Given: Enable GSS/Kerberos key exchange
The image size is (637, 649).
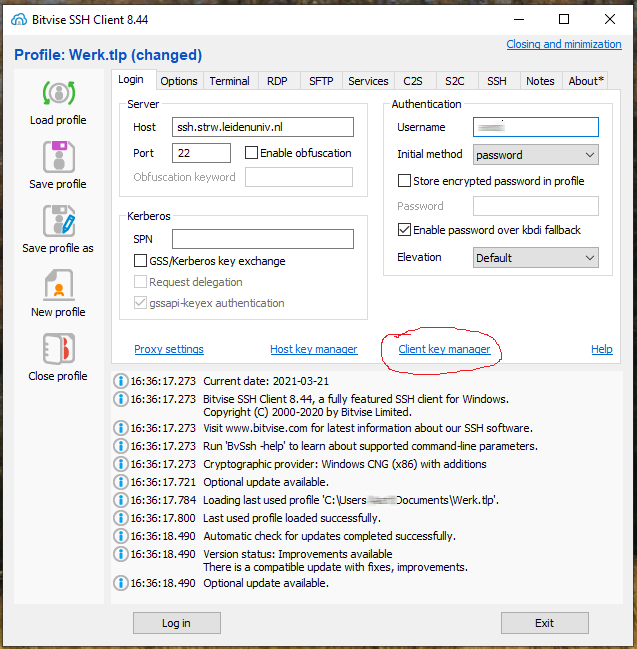Looking at the screenshot, I should click(x=141, y=261).
